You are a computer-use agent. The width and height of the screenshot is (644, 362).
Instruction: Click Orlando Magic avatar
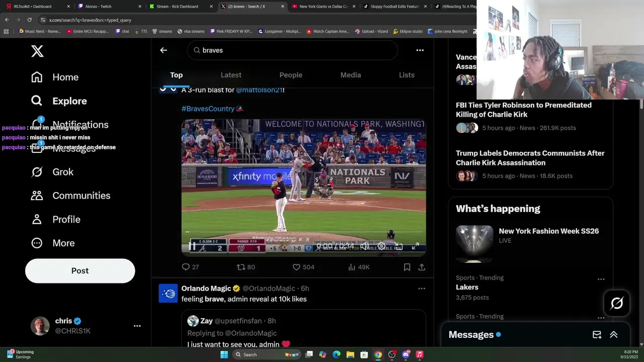168,294
